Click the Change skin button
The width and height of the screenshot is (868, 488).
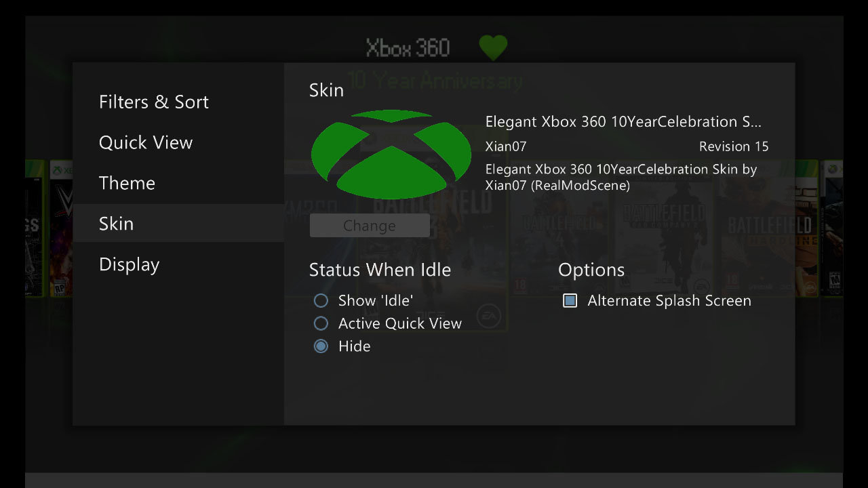click(x=370, y=226)
